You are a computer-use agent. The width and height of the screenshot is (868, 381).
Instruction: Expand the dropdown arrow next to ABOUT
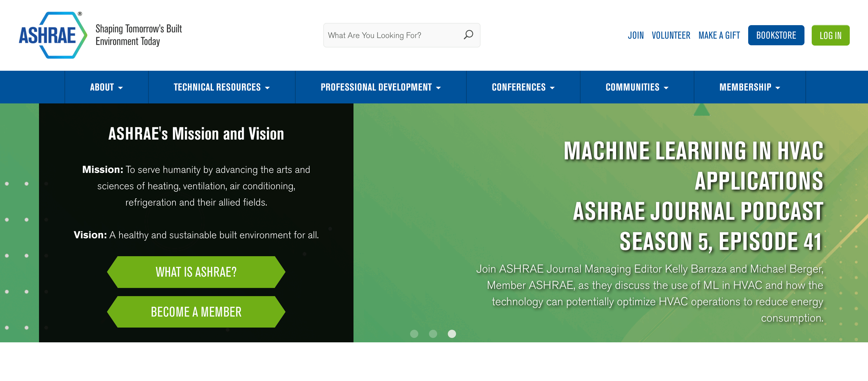click(120, 88)
